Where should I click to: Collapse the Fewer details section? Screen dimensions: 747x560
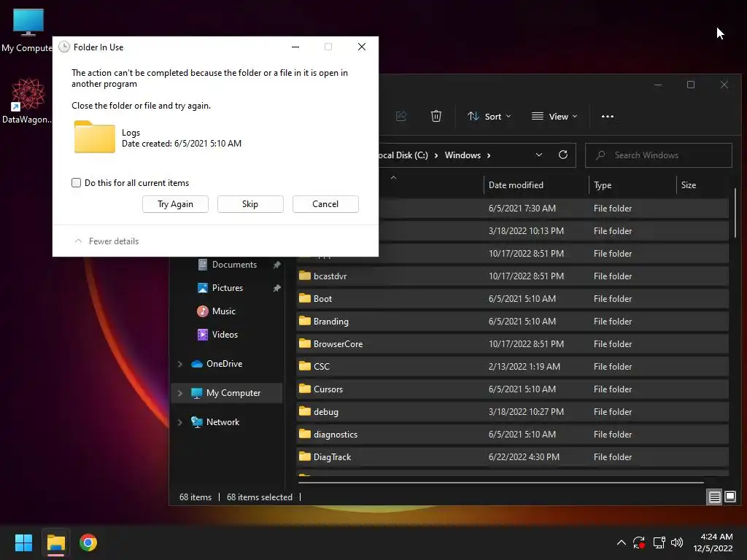tap(107, 241)
